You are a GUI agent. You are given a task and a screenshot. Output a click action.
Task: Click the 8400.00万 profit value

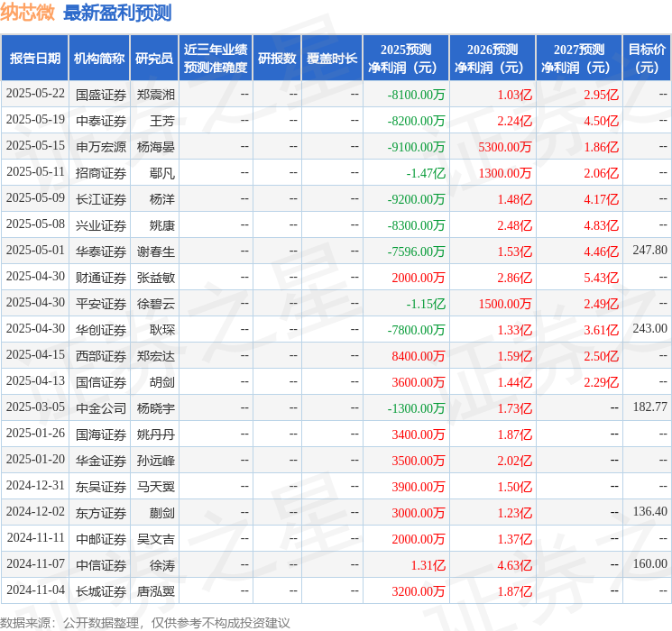coord(419,356)
